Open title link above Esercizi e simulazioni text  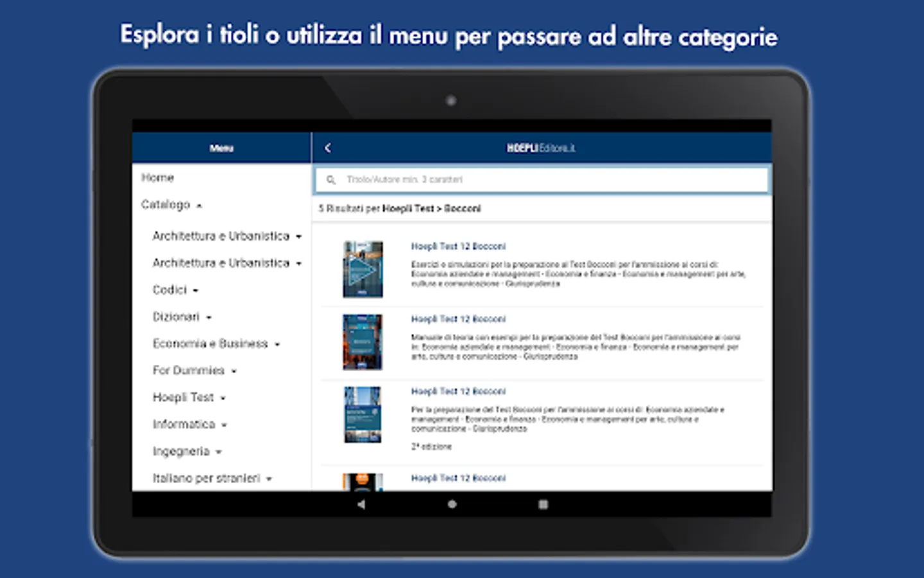point(458,246)
